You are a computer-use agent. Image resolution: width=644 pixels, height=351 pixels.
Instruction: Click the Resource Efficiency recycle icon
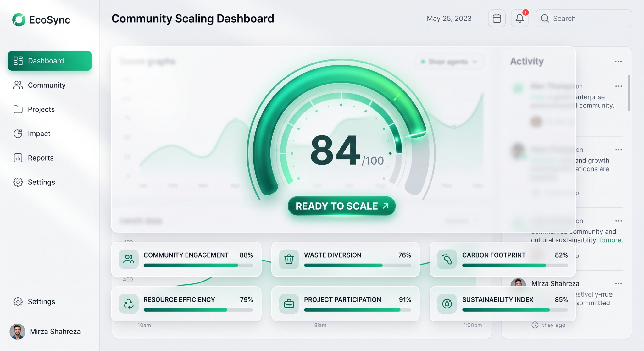(x=129, y=304)
